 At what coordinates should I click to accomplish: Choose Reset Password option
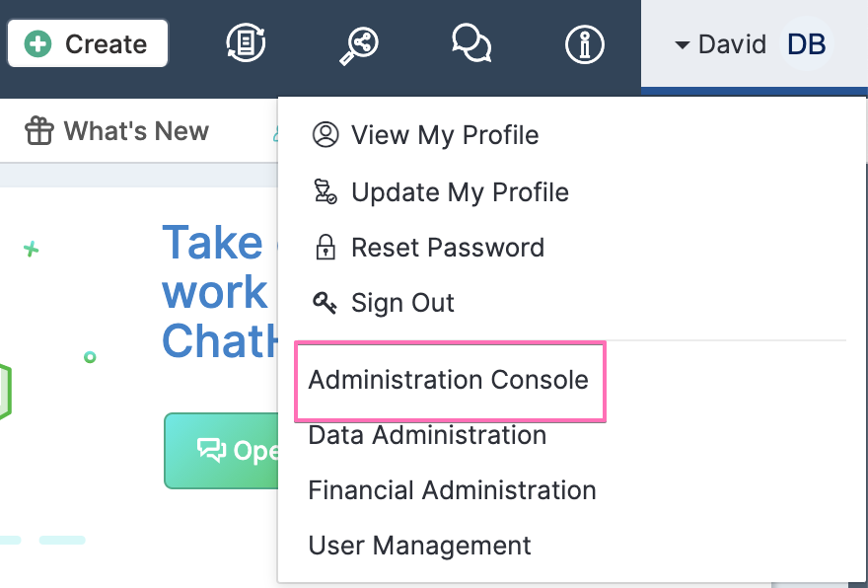click(x=448, y=248)
